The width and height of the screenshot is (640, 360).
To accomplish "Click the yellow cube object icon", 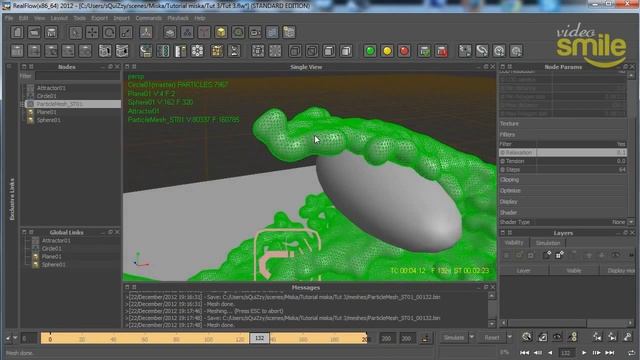I will (221, 32).
